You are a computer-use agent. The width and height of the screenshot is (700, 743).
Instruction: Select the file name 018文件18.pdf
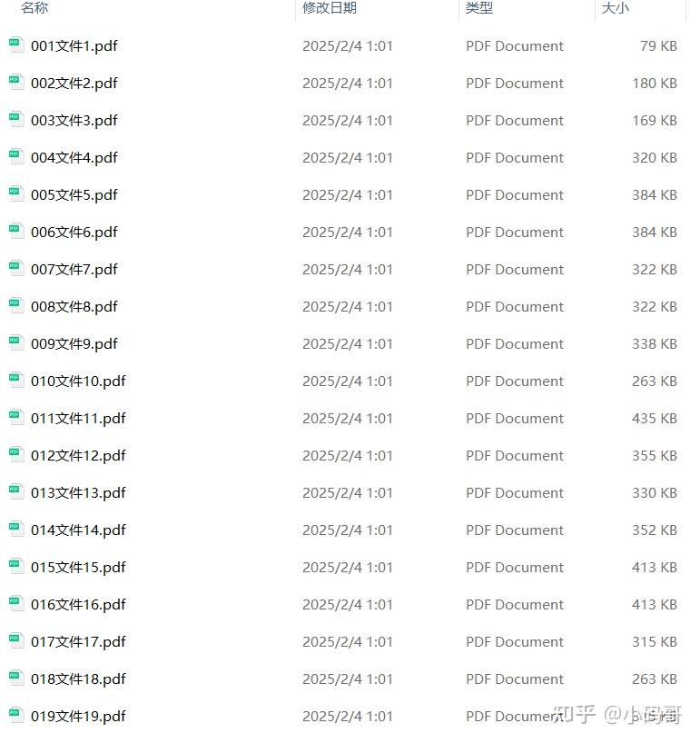pos(79,679)
